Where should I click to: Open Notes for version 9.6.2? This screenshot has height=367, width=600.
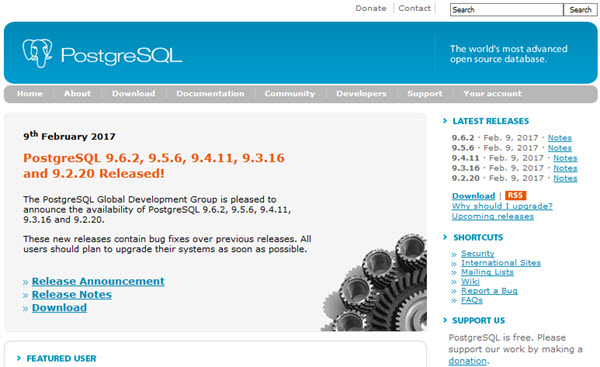tap(559, 138)
